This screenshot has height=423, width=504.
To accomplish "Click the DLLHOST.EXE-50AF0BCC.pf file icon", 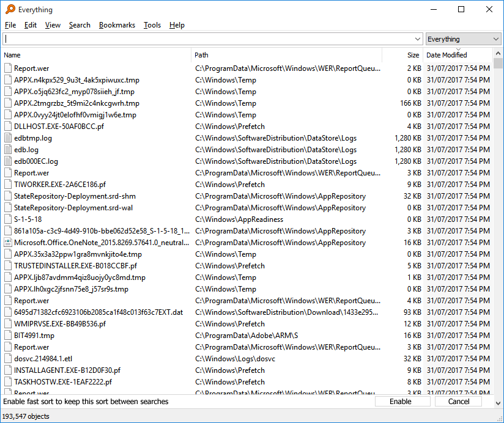I will click(x=8, y=127).
